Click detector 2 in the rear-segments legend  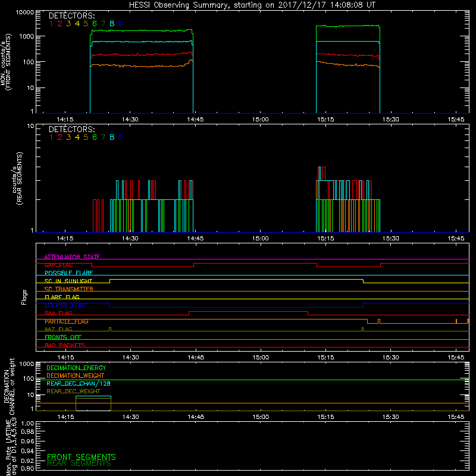[60, 137]
